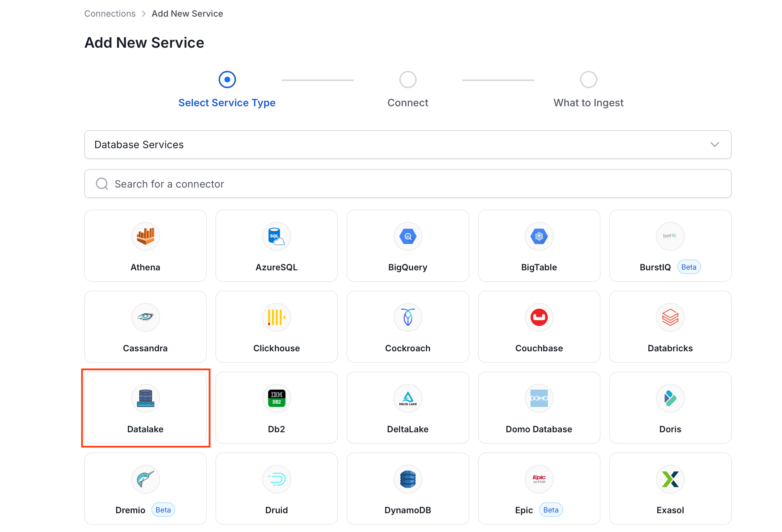Select the Dremio narwhal icon
The image size is (782, 532).
coord(145,479)
